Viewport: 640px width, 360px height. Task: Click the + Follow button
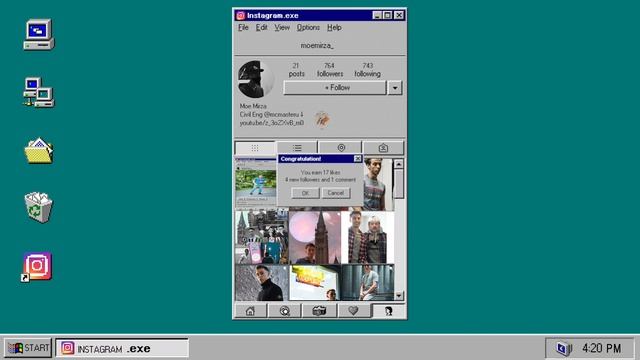click(335, 87)
